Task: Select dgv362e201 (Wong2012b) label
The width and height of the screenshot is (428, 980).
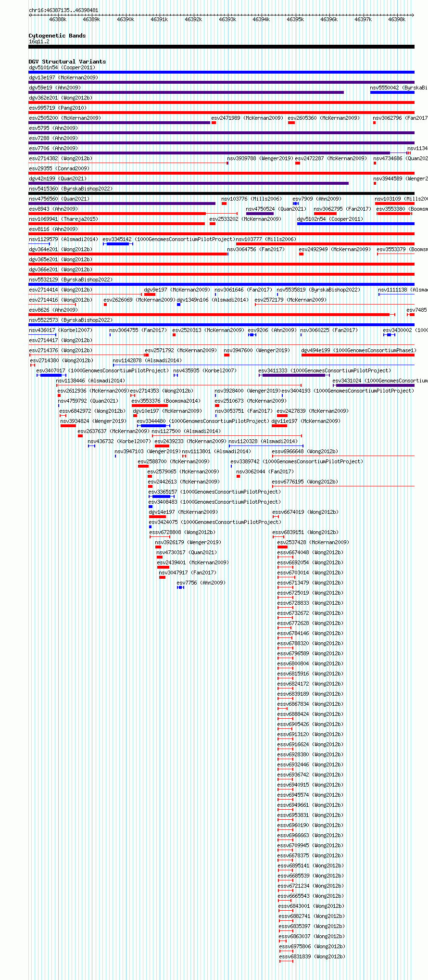Action: coord(61,98)
